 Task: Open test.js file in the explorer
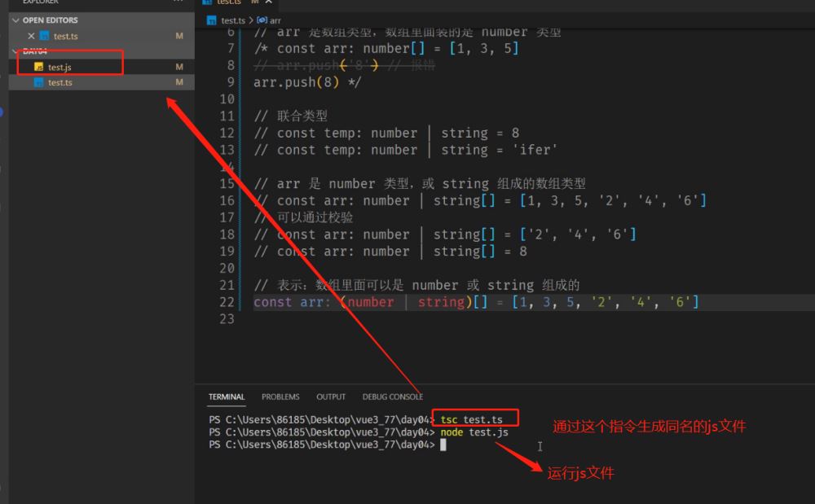pyautogui.click(x=59, y=67)
